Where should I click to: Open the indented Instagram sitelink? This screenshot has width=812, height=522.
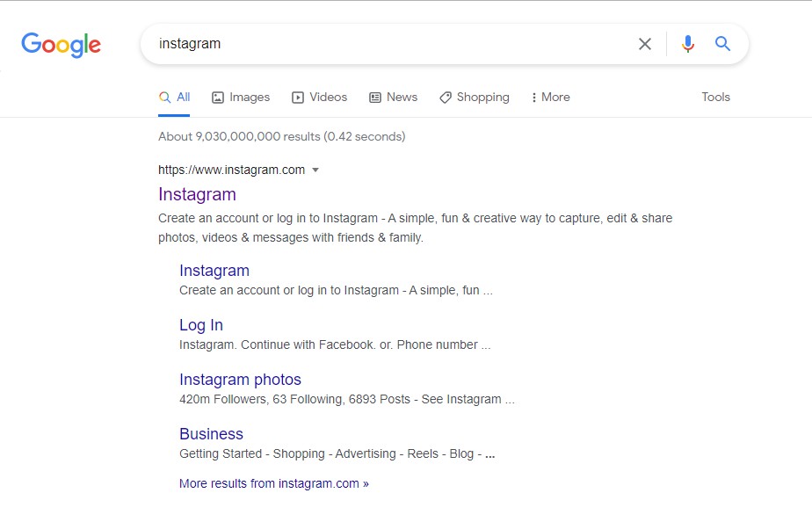coord(214,271)
